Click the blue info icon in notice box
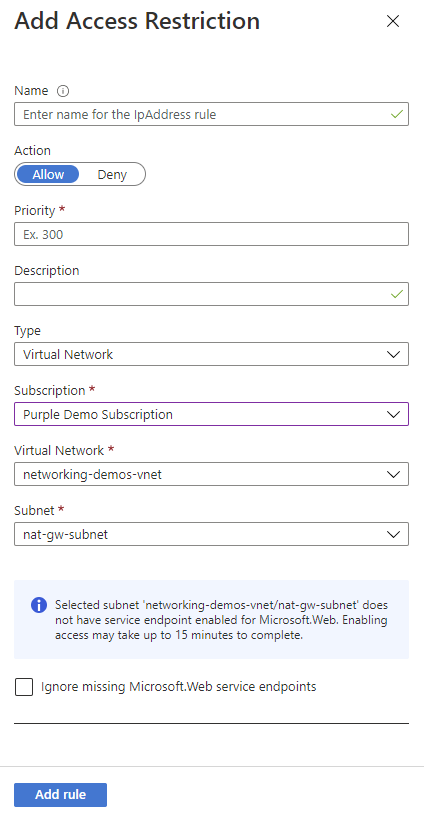424x816 pixels. (39, 605)
